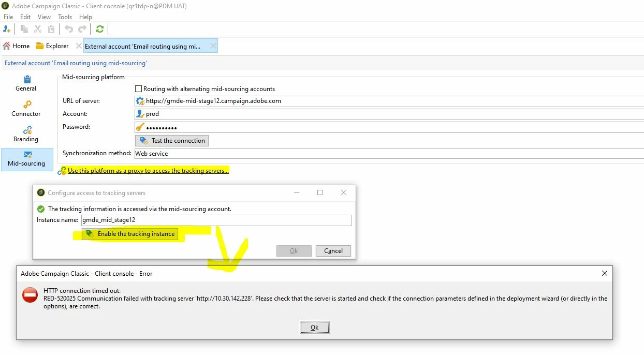Switch to the Home tab

(x=16, y=46)
